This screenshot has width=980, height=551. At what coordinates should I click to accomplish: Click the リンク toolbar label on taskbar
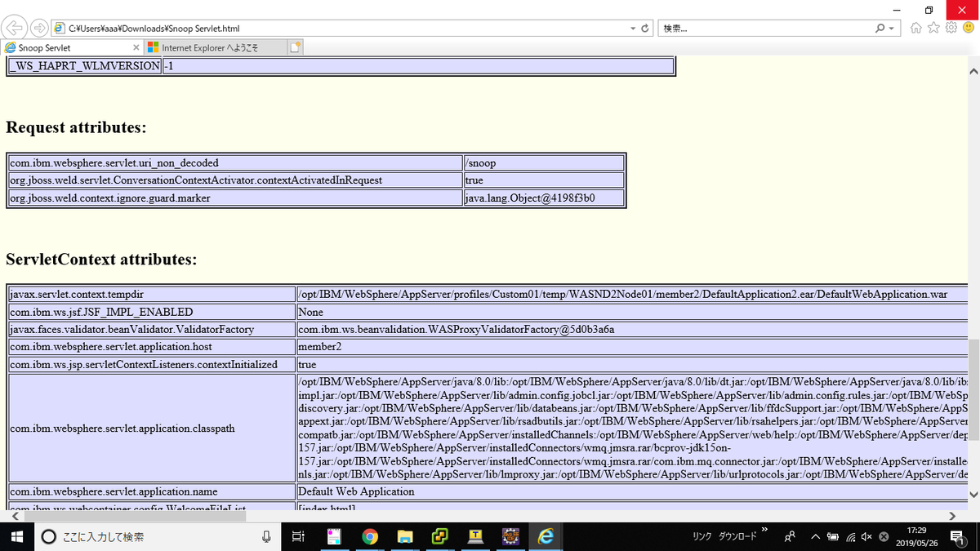702,536
